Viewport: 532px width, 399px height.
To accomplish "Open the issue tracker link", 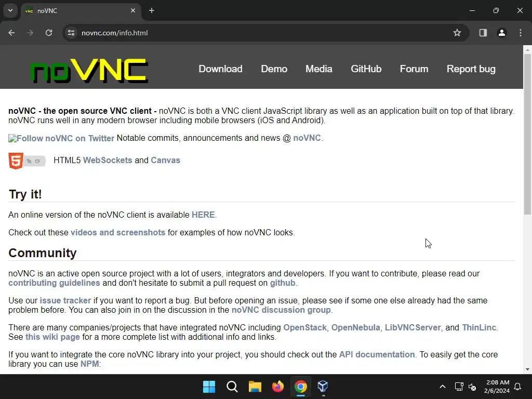I will pyautogui.click(x=65, y=301).
